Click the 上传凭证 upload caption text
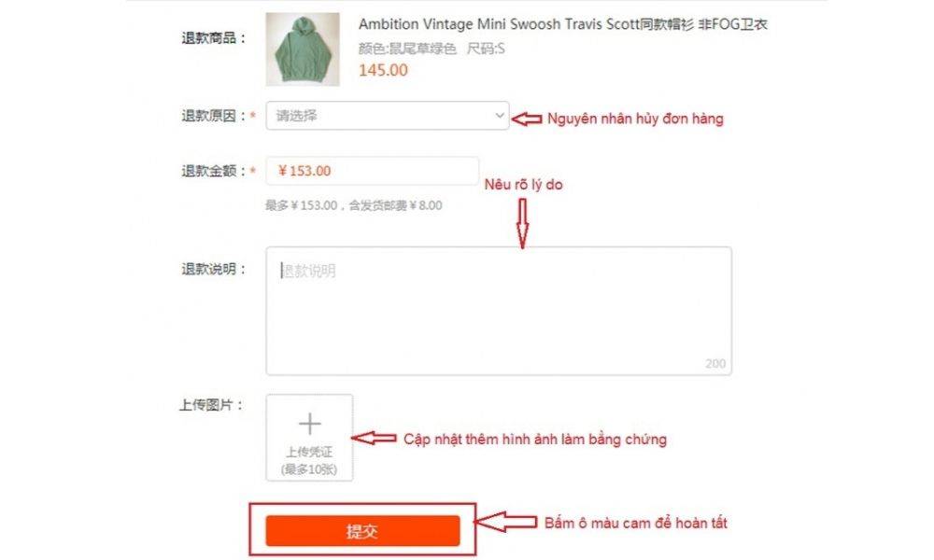The height and width of the screenshot is (560, 934). click(309, 453)
